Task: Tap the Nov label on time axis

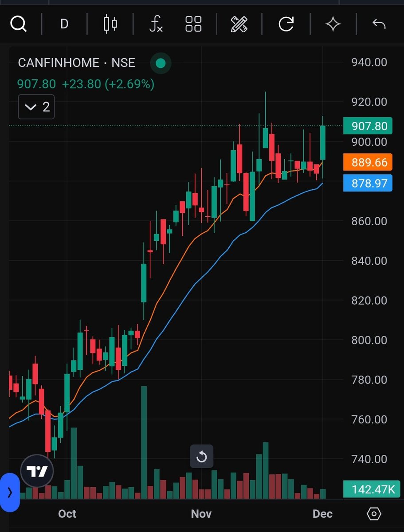Action: tap(201, 514)
